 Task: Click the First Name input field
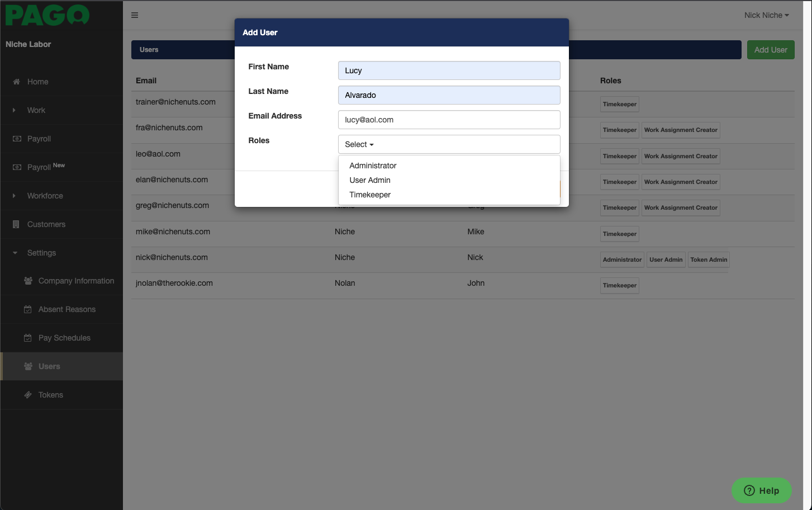click(x=449, y=70)
